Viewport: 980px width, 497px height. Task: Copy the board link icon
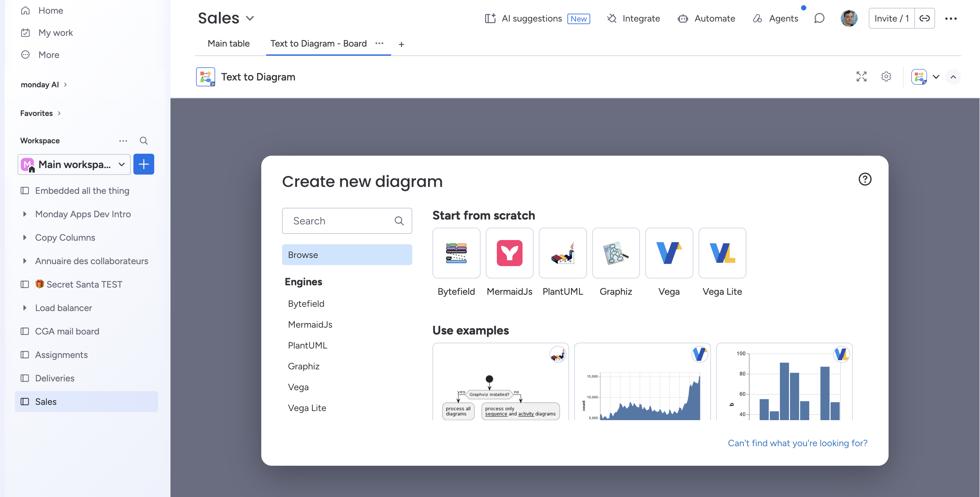(924, 18)
